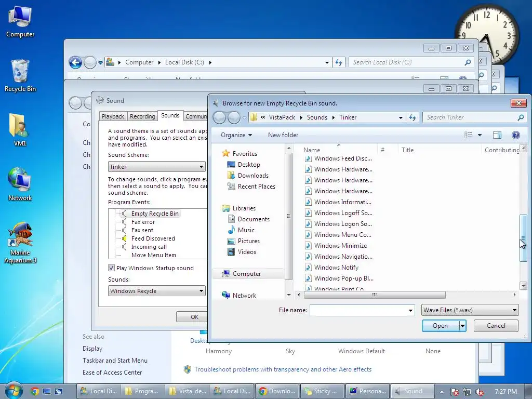
Task: Open the File name history dropdown
Action: tap(410, 310)
